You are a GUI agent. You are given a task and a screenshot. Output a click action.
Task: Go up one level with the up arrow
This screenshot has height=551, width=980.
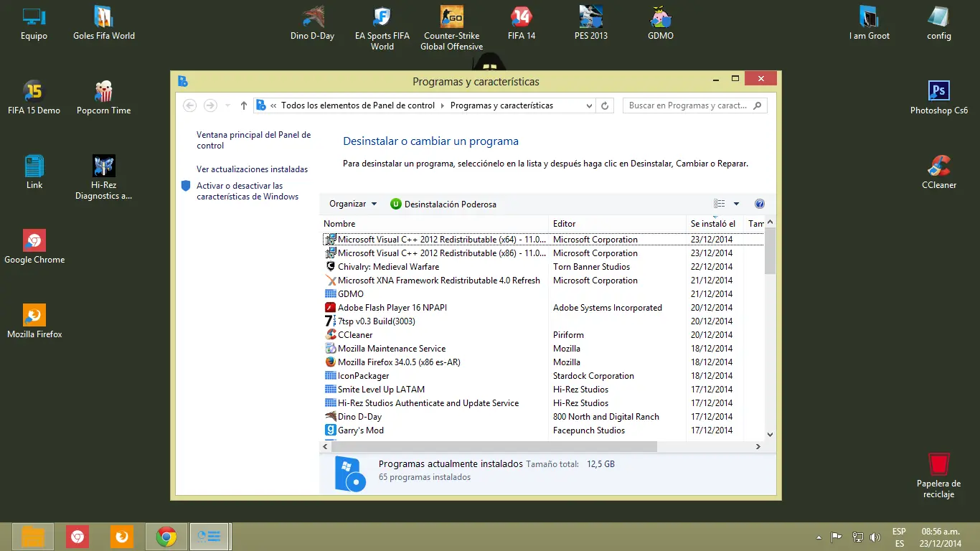(x=244, y=105)
